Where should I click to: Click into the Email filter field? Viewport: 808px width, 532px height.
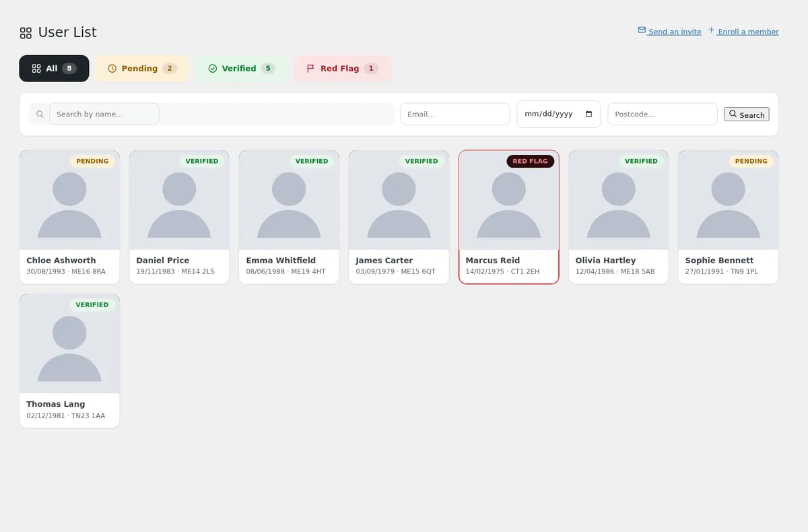454,114
